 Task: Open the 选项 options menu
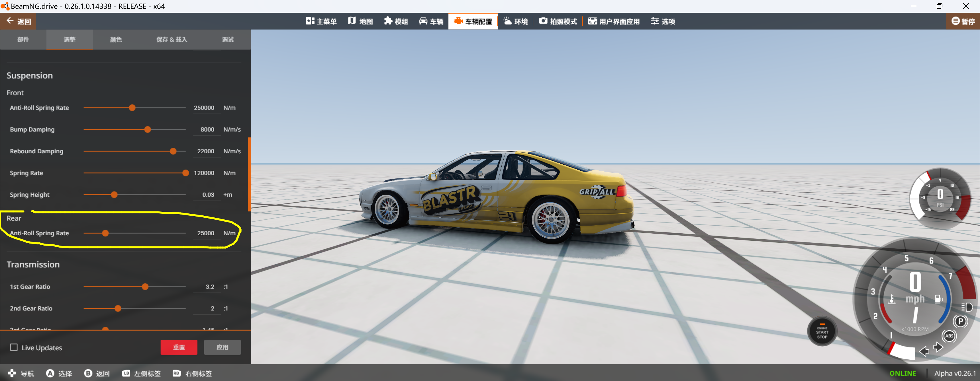click(663, 21)
